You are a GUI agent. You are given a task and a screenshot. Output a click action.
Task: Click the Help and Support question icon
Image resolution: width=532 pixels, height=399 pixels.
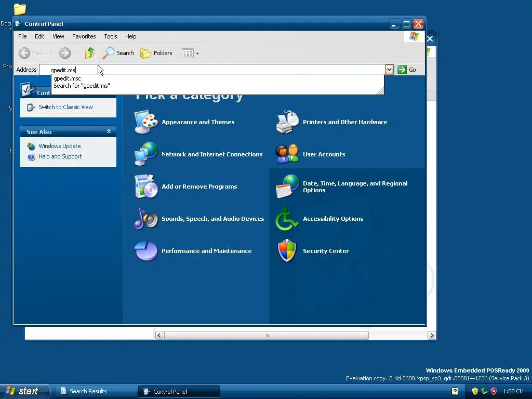coord(31,157)
